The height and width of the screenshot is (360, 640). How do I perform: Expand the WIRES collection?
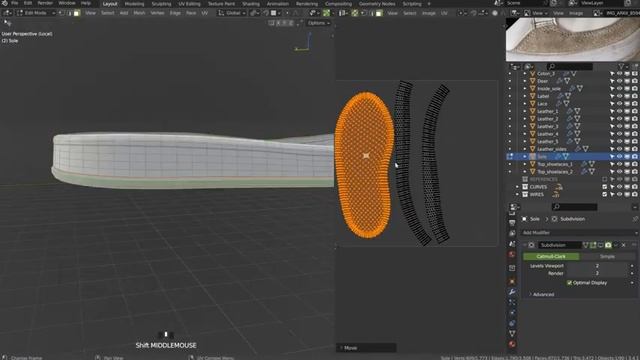click(518, 195)
